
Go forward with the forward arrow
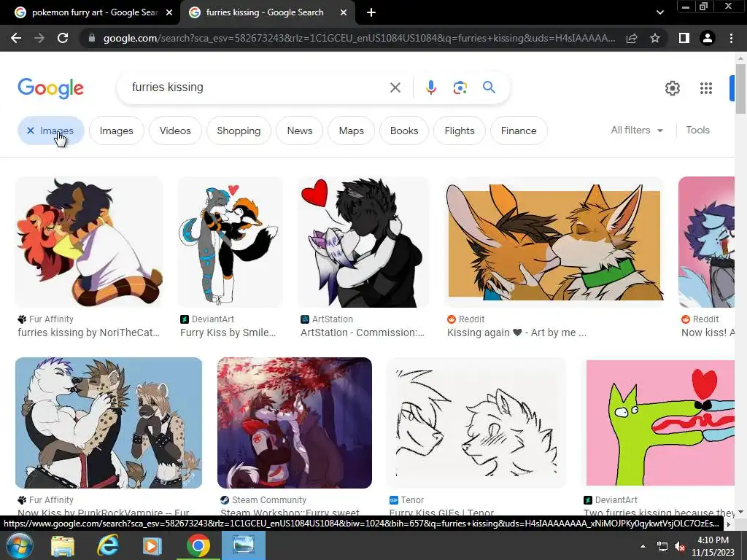[39, 38]
